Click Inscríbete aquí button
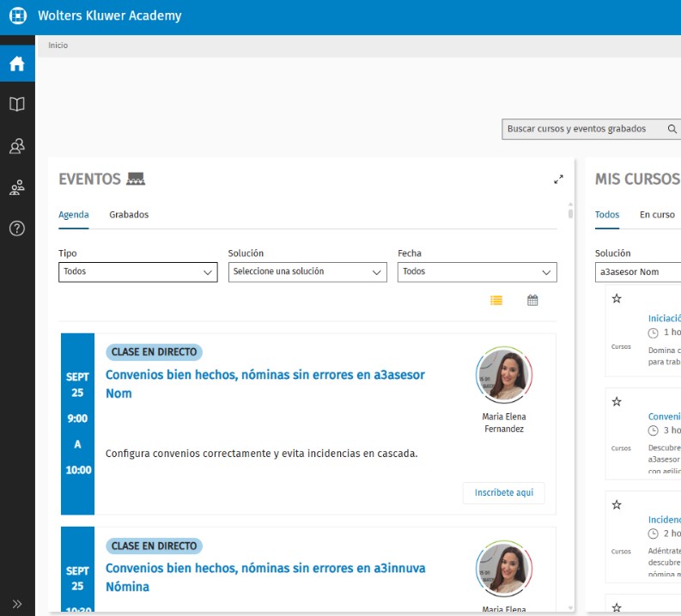The image size is (681, 616). 504,492
